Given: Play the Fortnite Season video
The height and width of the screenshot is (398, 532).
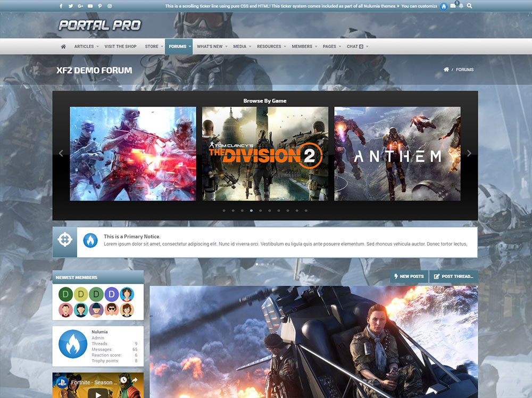Looking at the screenshot, I should pyautogui.click(x=98, y=394).
